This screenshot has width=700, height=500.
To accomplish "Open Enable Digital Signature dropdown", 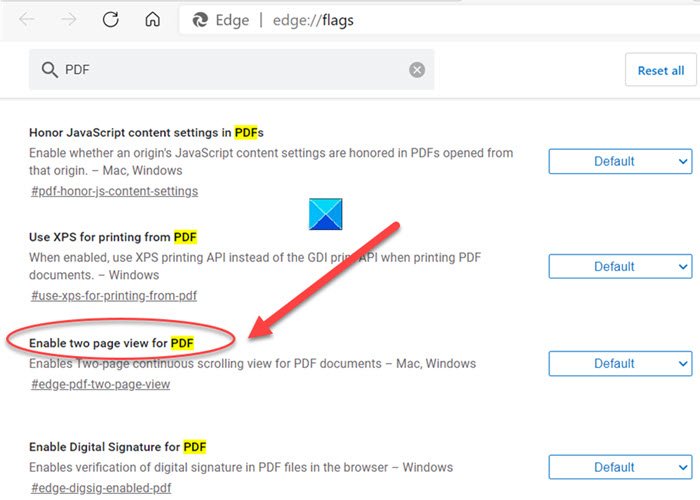I will pyautogui.click(x=620, y=467).
